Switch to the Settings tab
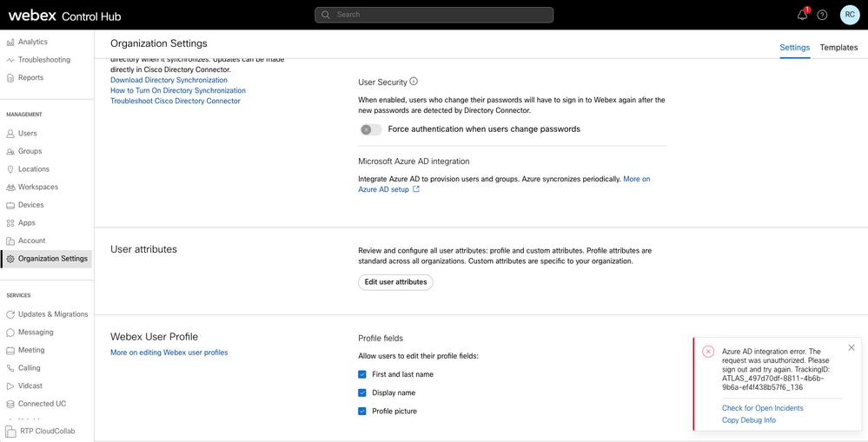868x442 pixels. pos(794,48)
